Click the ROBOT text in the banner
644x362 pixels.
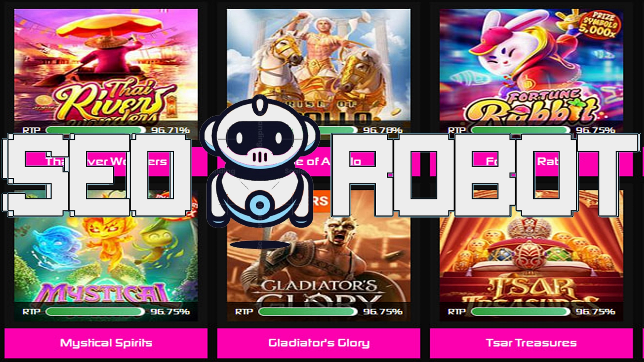pos(485,174)
